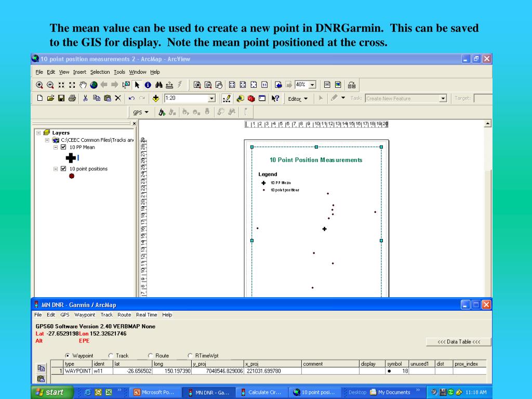Viewport: 532px width, 399px height.
Task: Go back to previous extent arrow
Action: coord(104,85)
